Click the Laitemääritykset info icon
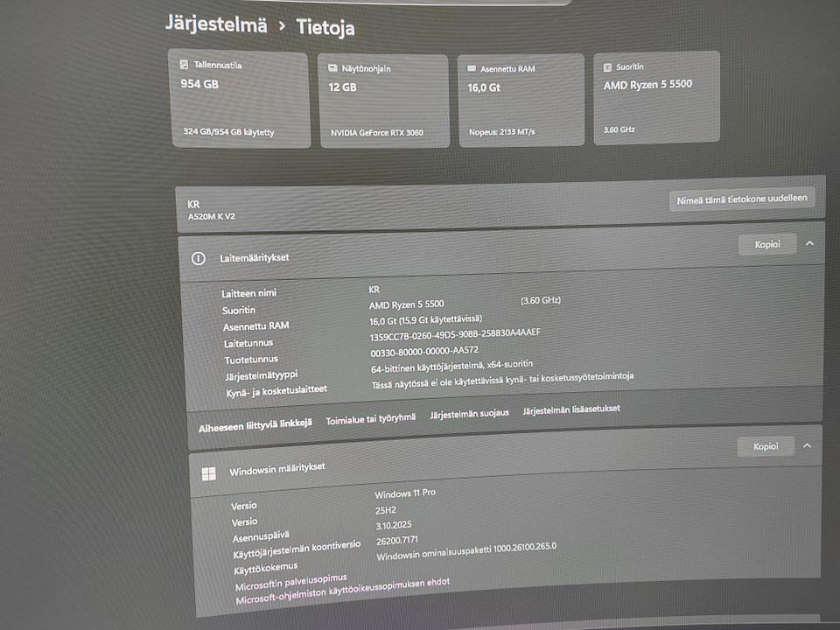Image resolution: width=840 pixels, height=630 pixels. [x=199, y=259]
